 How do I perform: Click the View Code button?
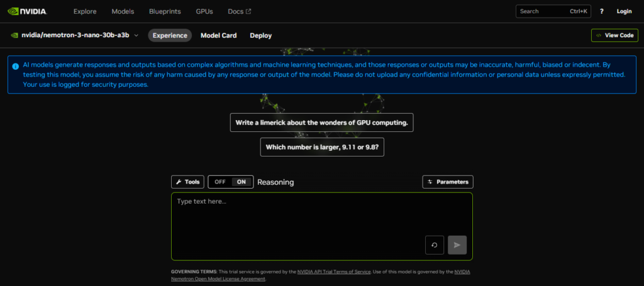pyautogui.click(x=615, y=35)
